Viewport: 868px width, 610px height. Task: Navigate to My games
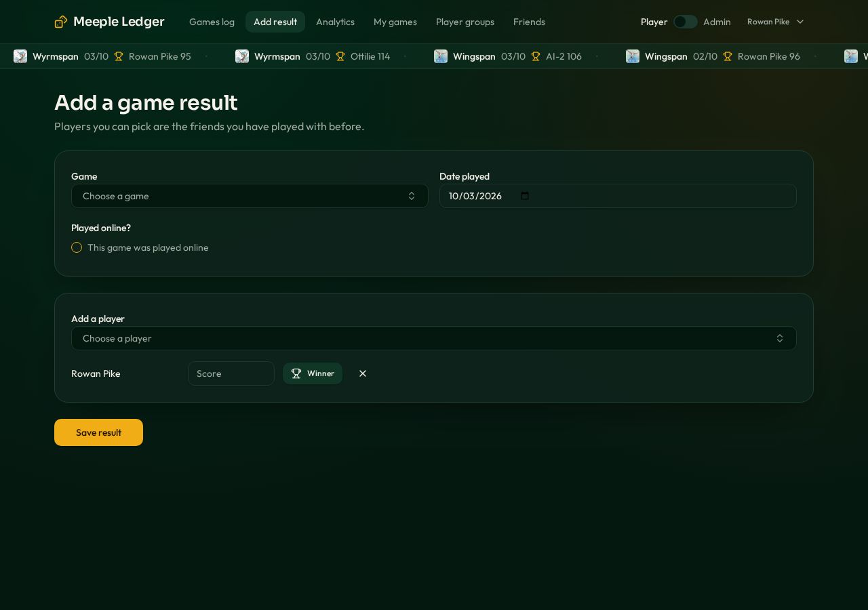pos(395,22)
